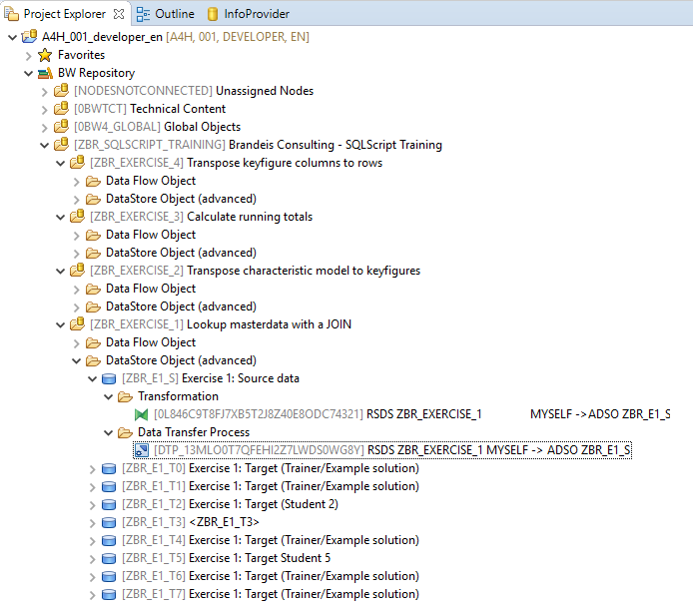The height and width of the screenshot is (605, 693).
Task: Click the ZBR_E1_S DataStore object icon
Action: 109,379
